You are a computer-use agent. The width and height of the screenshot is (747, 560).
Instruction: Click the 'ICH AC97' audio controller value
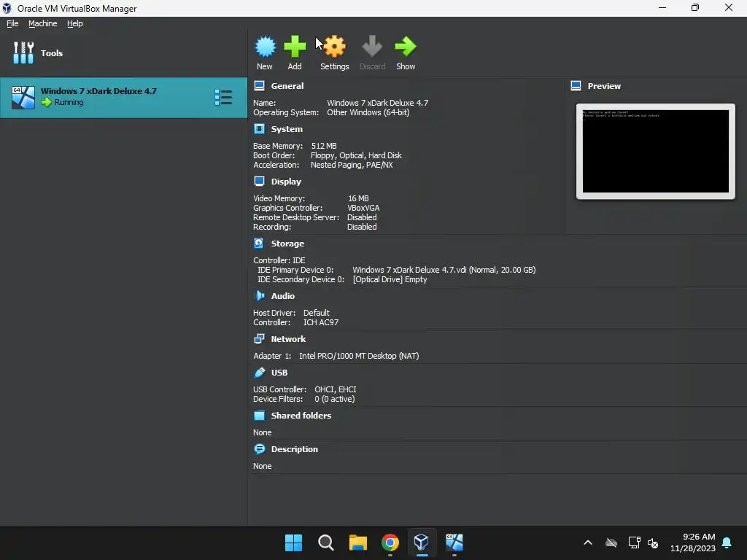click(x=321, y=322)
